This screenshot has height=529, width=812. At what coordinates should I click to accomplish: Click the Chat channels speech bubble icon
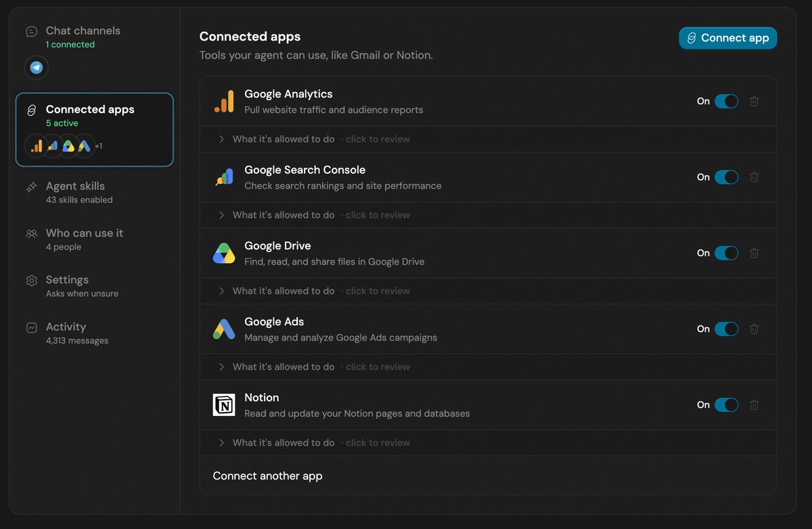point(32,32)
